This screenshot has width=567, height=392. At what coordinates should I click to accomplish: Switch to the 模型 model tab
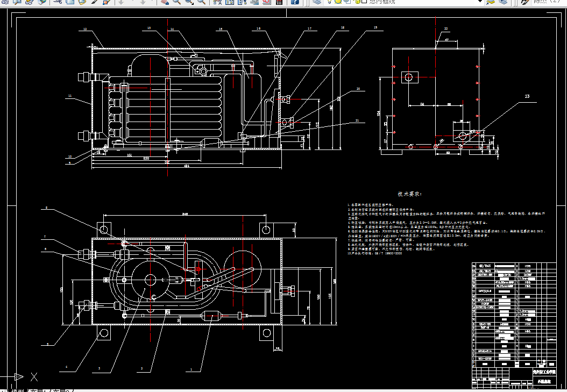click(x=17, y=390)
